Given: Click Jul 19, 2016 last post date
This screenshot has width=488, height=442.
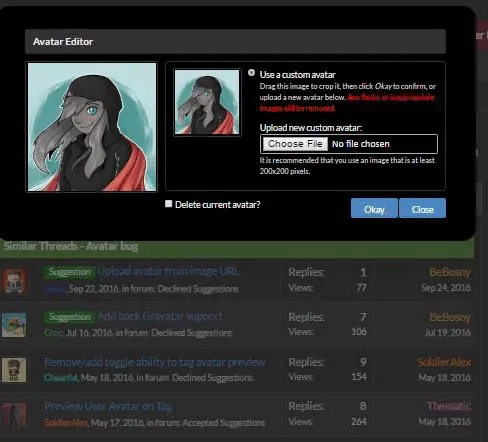Looking at the screenshot, I should tap(448, 332).
